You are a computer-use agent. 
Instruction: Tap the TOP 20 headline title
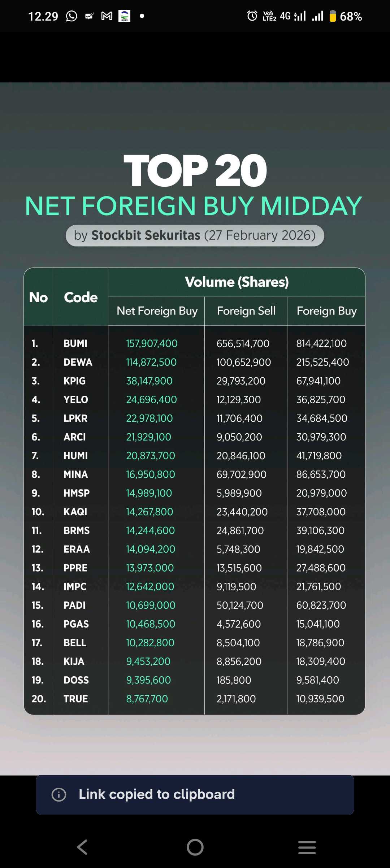(195, 170)
